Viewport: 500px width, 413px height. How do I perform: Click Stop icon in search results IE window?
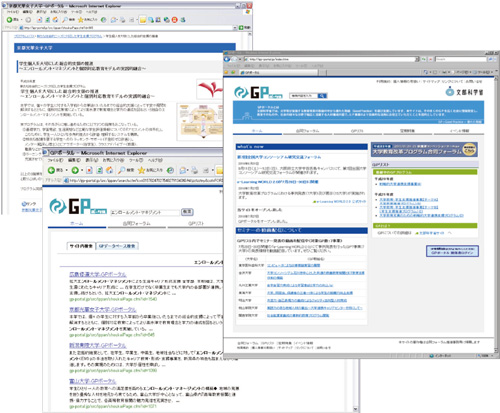pos(89,170)
